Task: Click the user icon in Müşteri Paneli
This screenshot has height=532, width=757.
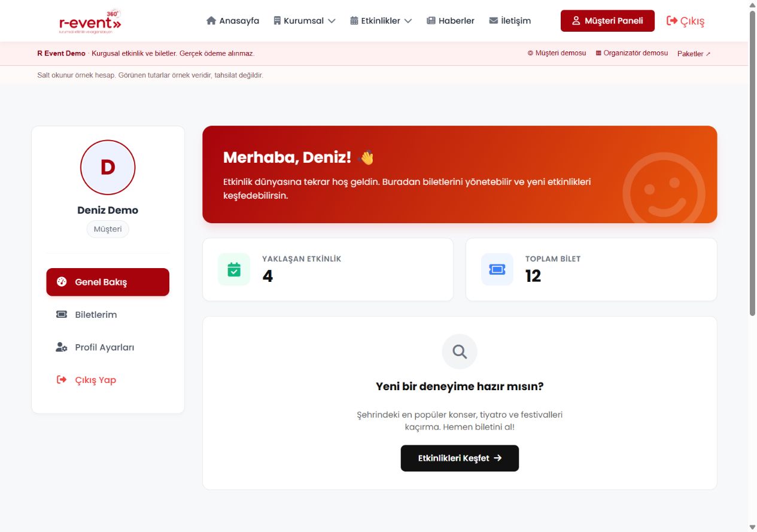Action: [576, 21]
